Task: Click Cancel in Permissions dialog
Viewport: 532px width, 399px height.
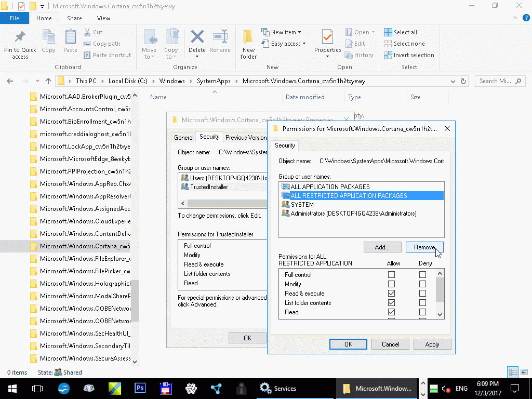Action: (x=390, y=344)
